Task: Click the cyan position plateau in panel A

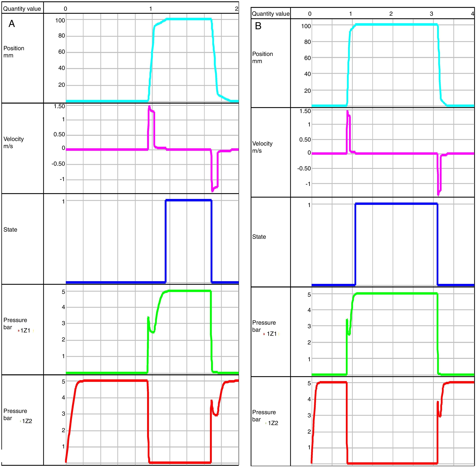Action: pos(189,19)
